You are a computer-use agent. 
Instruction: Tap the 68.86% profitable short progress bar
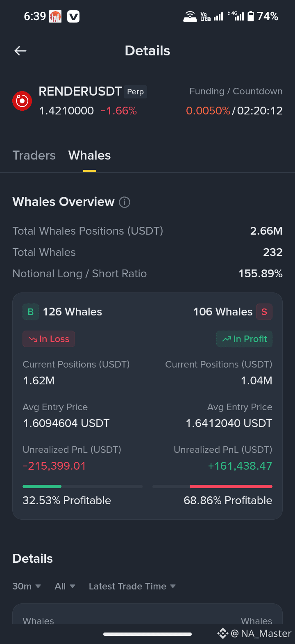point(212,486)
